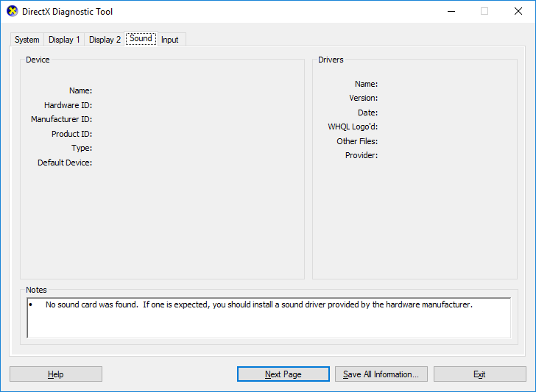
Task: Click the Drivers group Name label
Action: pos(366,84)
